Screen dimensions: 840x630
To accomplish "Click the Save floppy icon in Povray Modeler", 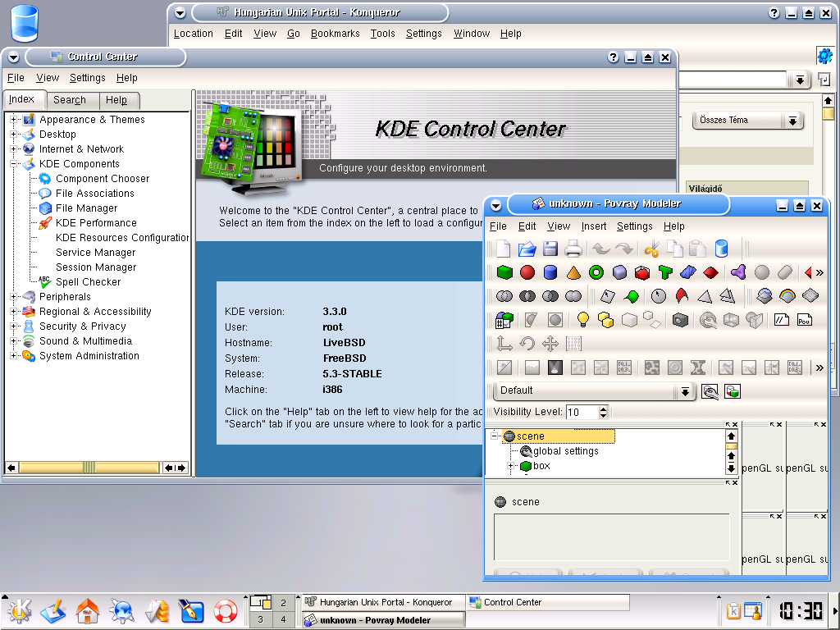I will click(x=550, y=249).
